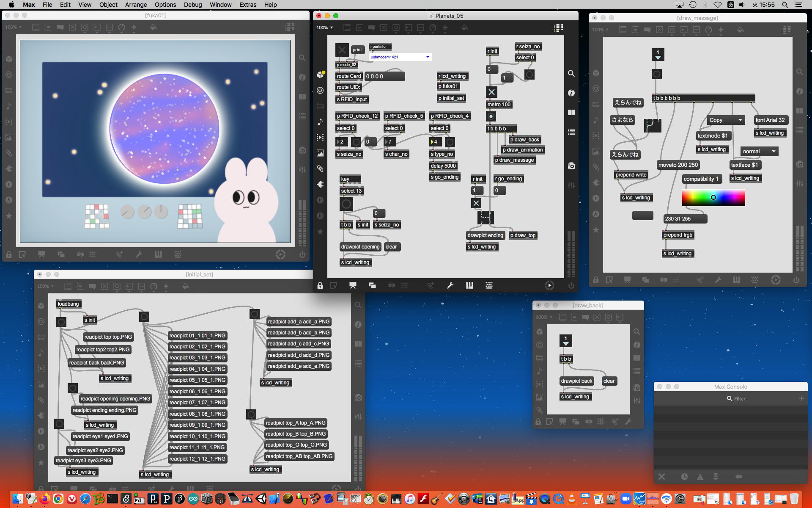Viewport: 812px width, 508px height.
Task: Toggle the X switch above metro 100
Action: tap(491, 92)
